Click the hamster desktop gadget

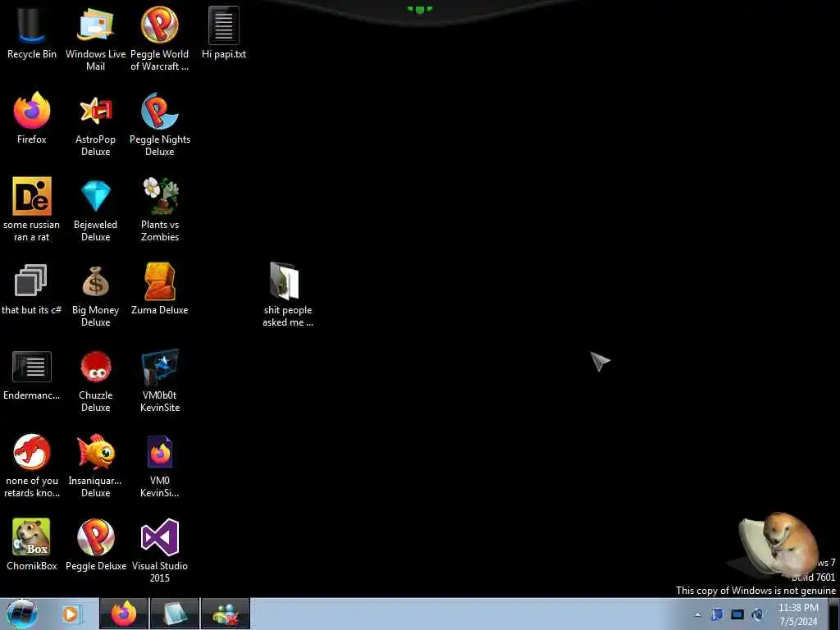778,546
